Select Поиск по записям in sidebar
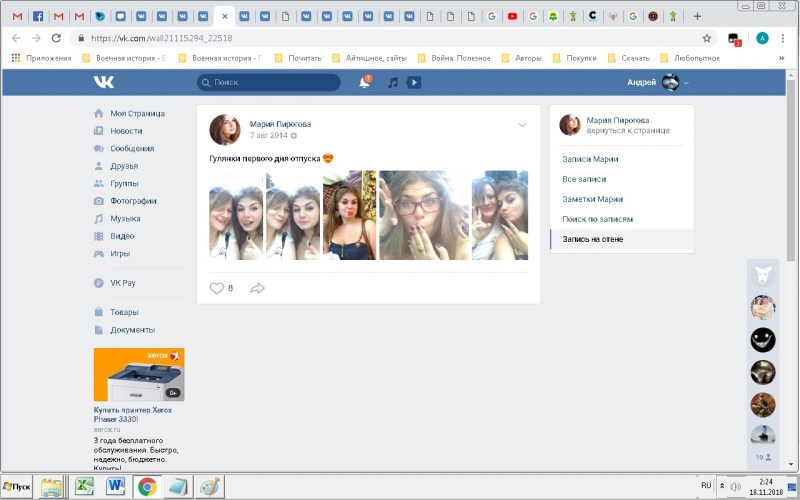Screen dimensions: 800x500 click(597, 219)
